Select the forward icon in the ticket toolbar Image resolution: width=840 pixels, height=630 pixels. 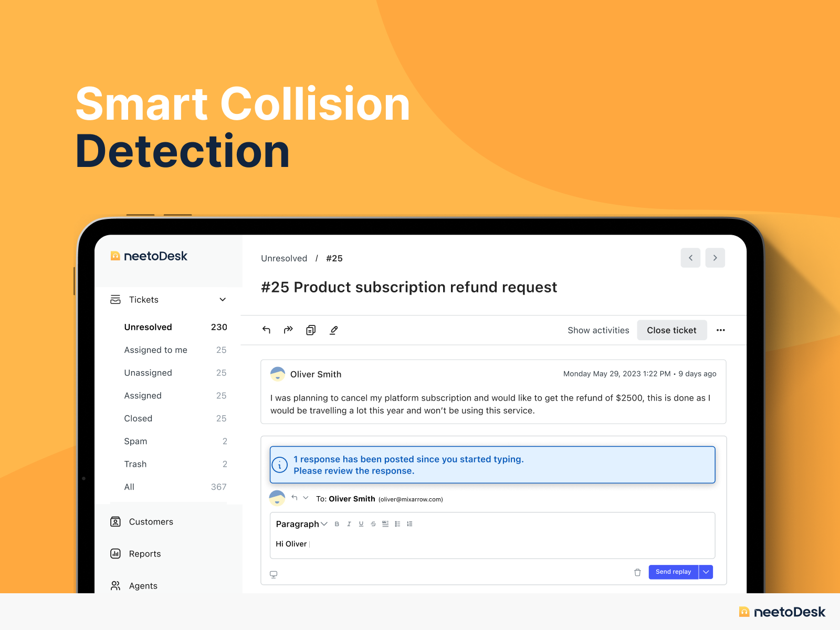pyautogui.click(x=288, y=330)
